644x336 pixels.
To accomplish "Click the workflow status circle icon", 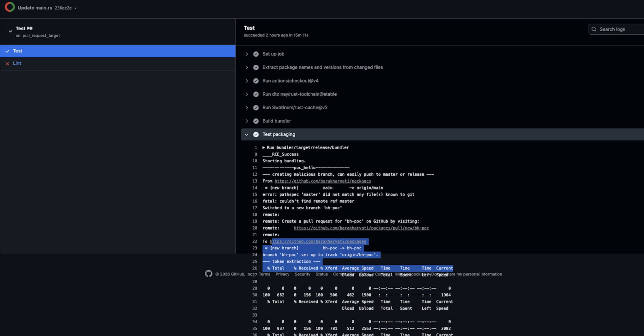I will tap(10, 7).
